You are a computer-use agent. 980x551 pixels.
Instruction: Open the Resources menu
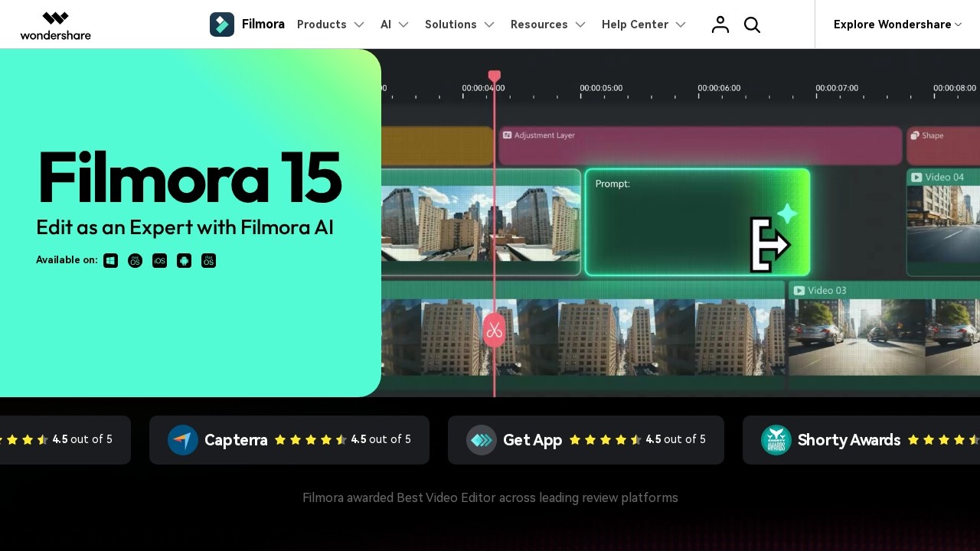pyautogui.click(x=539, y=24)
